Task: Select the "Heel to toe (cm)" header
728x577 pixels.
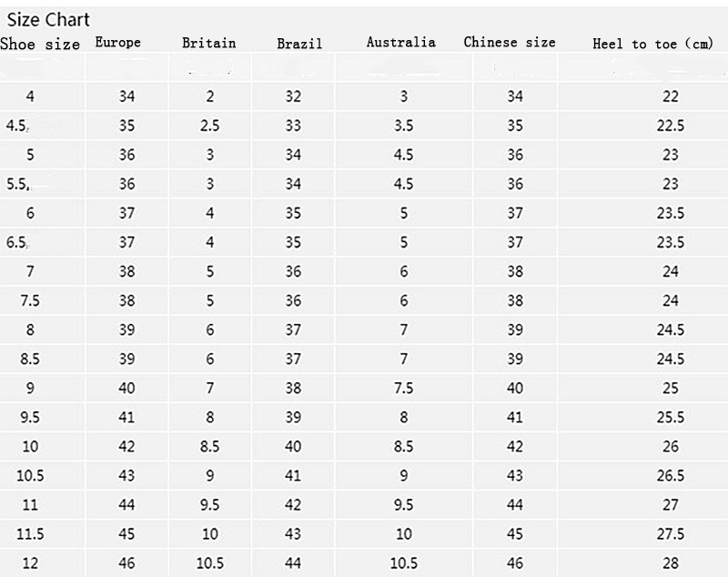Action: pos(652,44)
